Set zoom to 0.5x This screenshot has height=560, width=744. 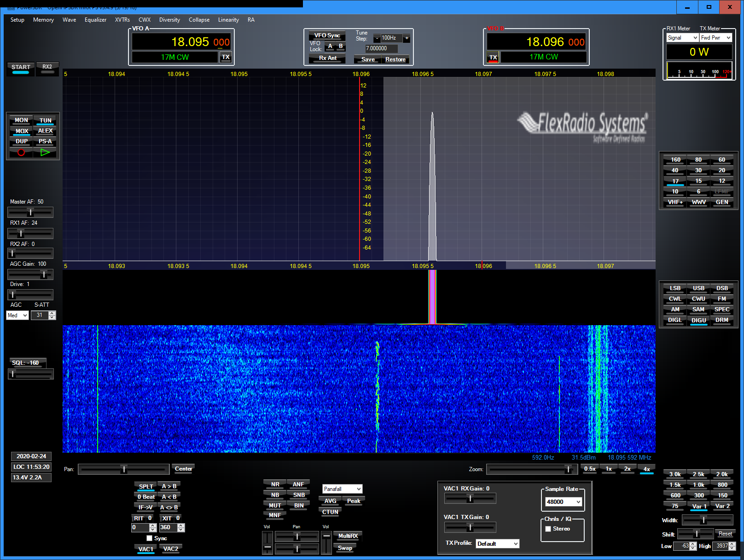coord(590,469)
